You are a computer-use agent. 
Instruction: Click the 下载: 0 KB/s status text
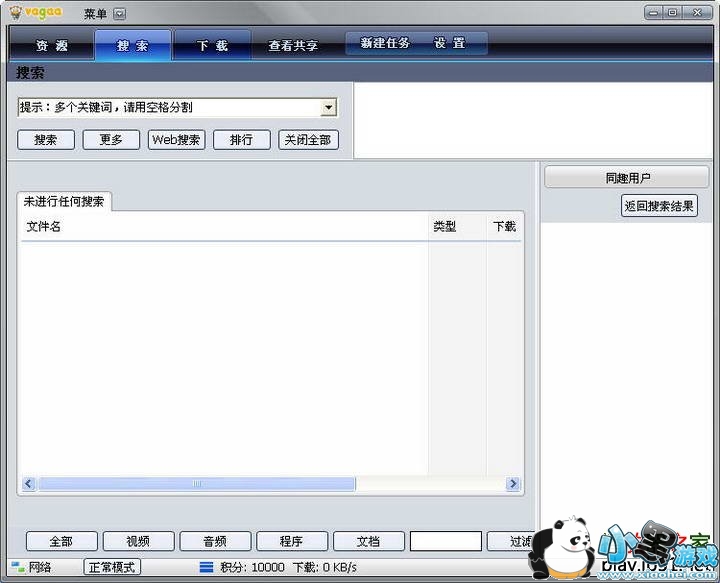click(324, 567)
